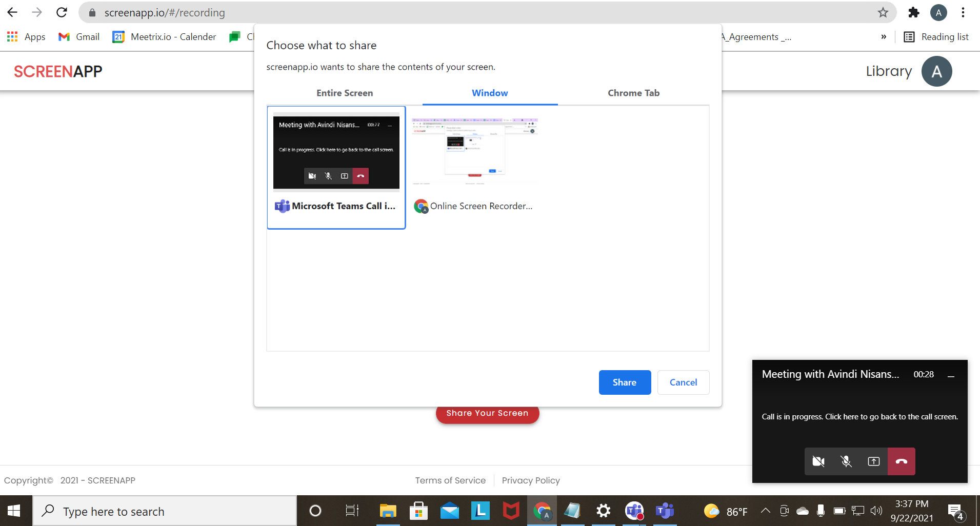The width and height of the screenshot is (980, 526).
Task: Toggle microphone mute in Teams call popup
Action: coord(846,461)
